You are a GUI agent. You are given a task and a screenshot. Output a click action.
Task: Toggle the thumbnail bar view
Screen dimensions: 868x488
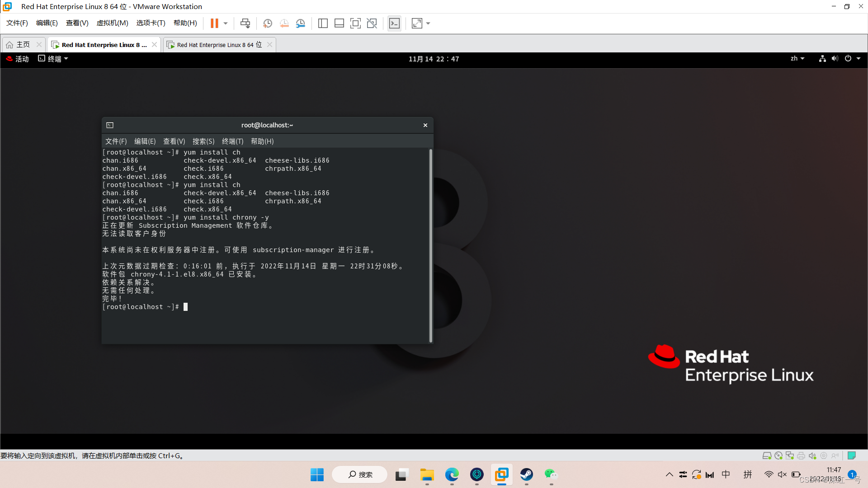click(339, 23)
